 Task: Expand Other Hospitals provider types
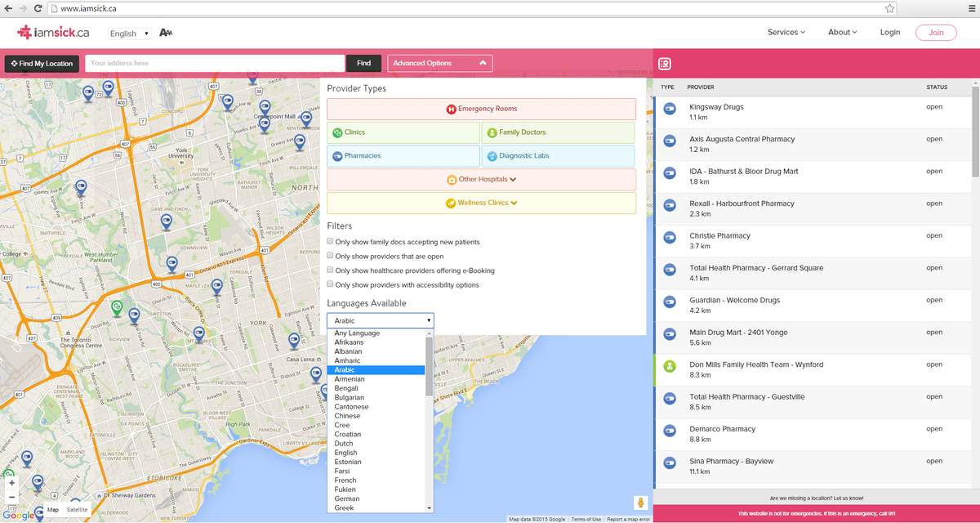(481, 180)
